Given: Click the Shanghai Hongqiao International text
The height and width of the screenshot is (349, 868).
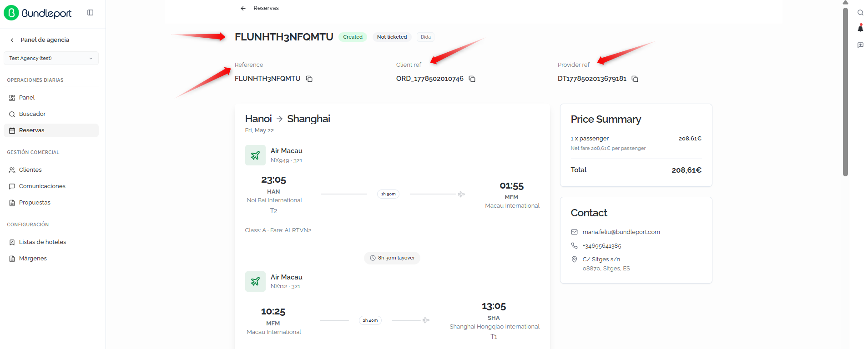Looking at the screenshot, I should (494, 327).
